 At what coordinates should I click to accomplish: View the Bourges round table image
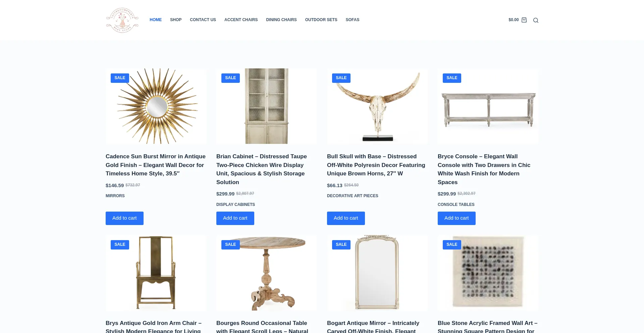tap(267, 273)
